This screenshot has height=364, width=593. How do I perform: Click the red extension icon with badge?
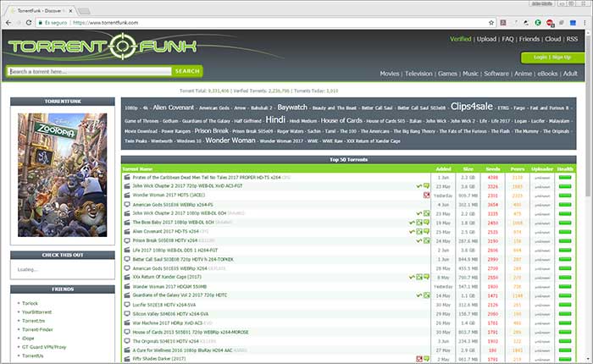550,23
